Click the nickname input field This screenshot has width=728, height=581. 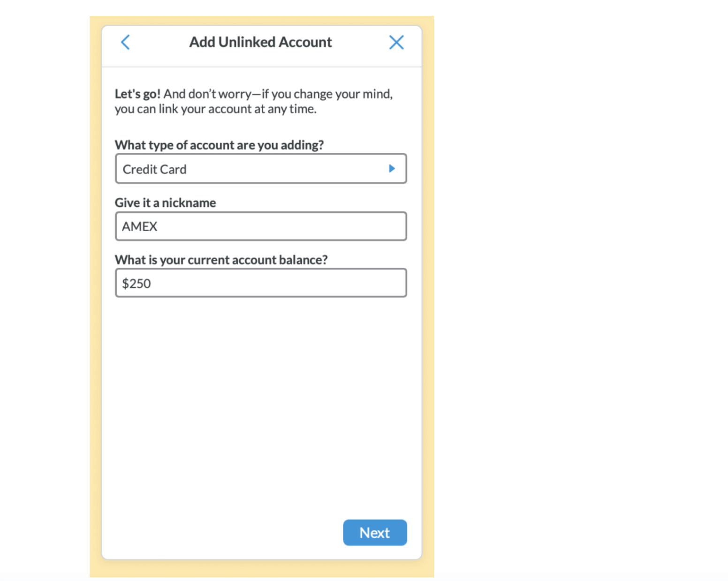pyautogui.click(x=260, y=226)
